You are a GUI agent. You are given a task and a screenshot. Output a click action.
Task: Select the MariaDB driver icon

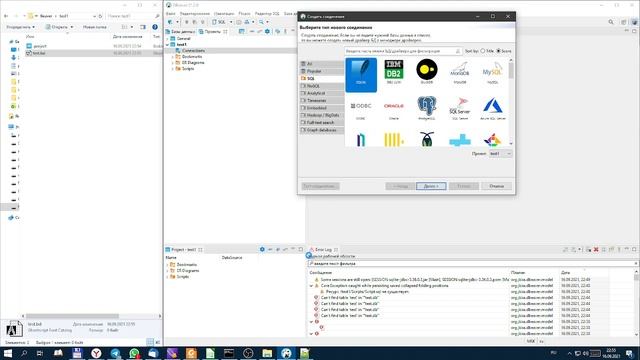coord(460,69)
